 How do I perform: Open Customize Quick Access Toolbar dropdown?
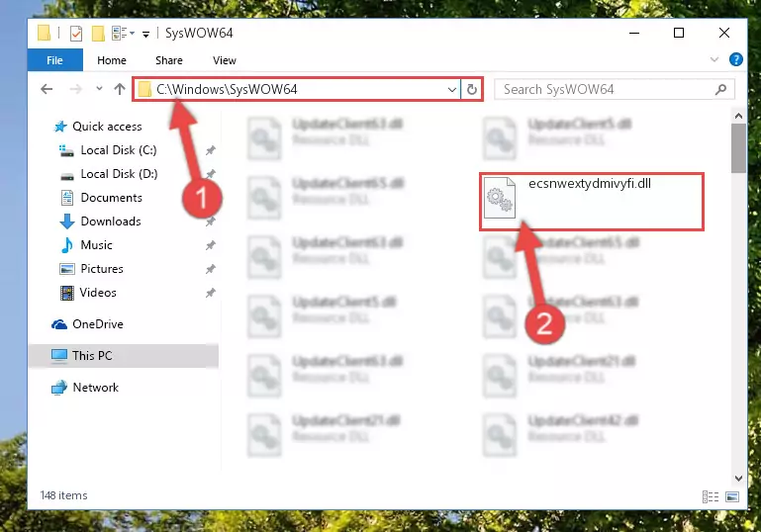145,34
